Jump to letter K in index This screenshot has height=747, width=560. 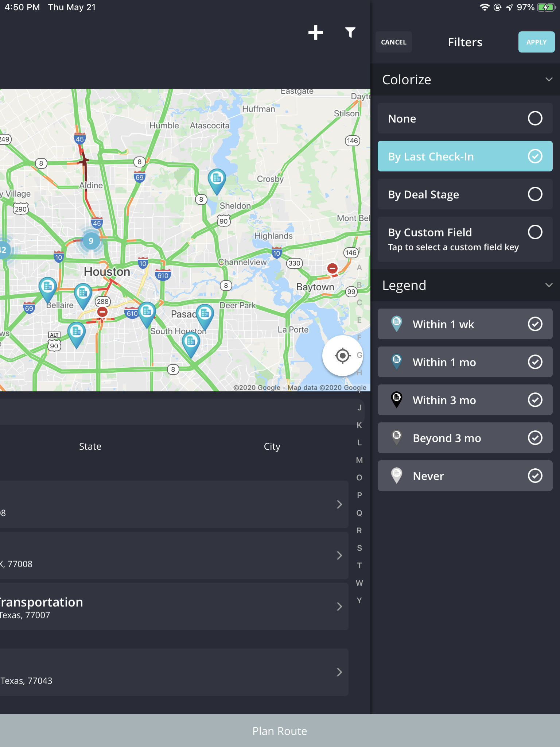[359, 425]
